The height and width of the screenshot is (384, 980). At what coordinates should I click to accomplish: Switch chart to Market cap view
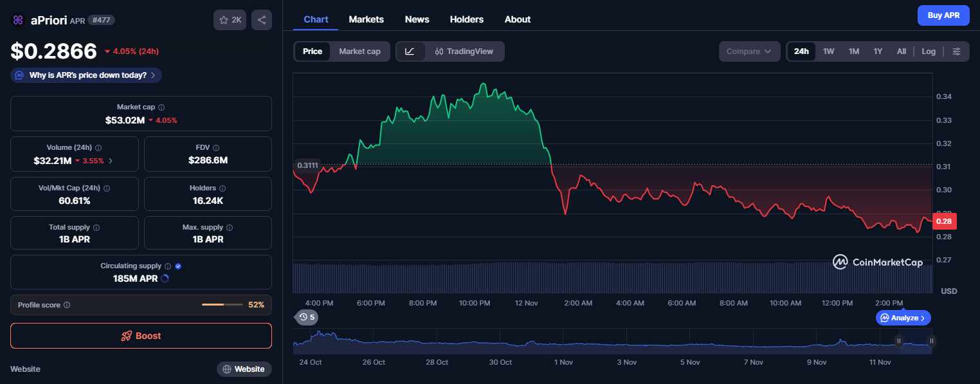(x=359, y=51)
